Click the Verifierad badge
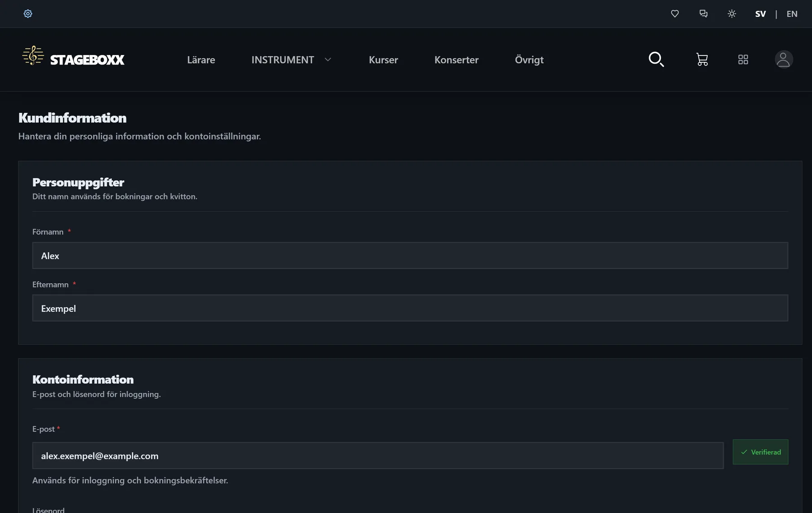Screen dimensions: 812x513 click(761, 452)
